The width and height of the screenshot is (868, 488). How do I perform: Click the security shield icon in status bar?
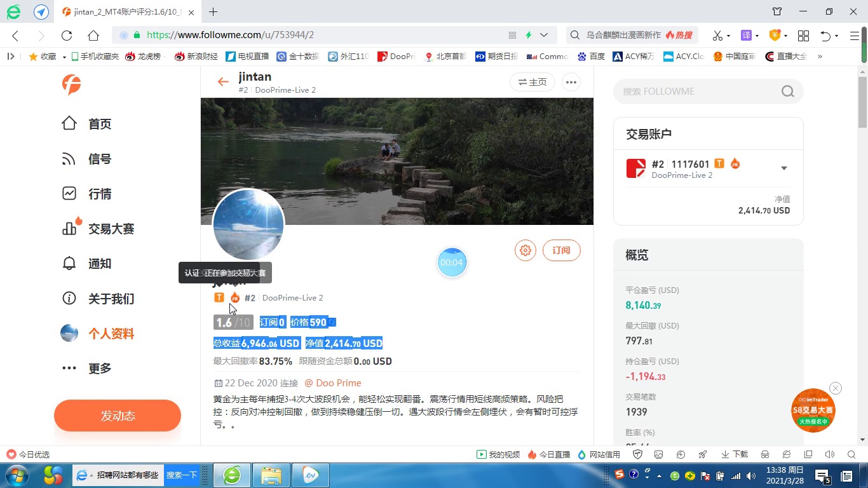pyautogui.click(x=637, y=454)
